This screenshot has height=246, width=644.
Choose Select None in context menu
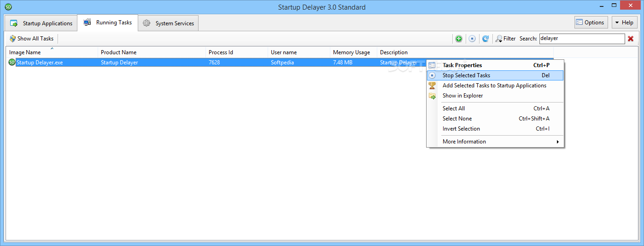coord(495,119)
